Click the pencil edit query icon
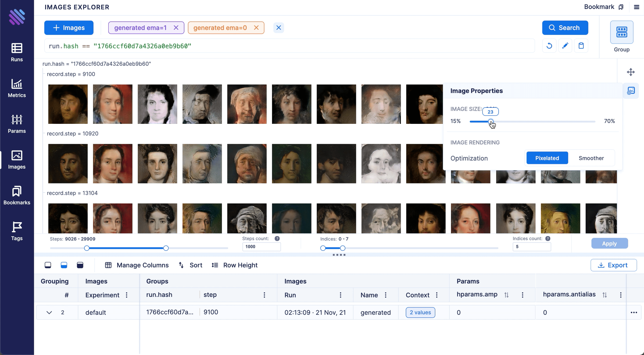This screenshot has height=355, width=644. [565, 46]
